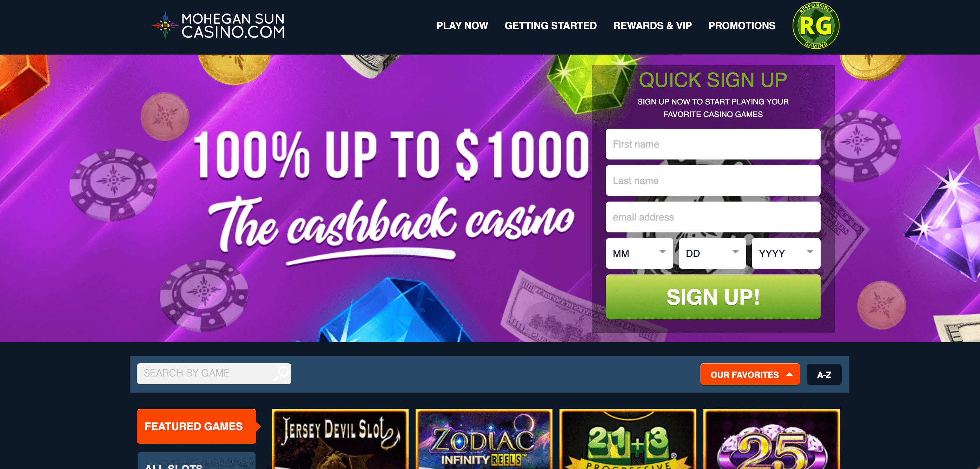Select the Featured Games category

click(x=197, y=426)
